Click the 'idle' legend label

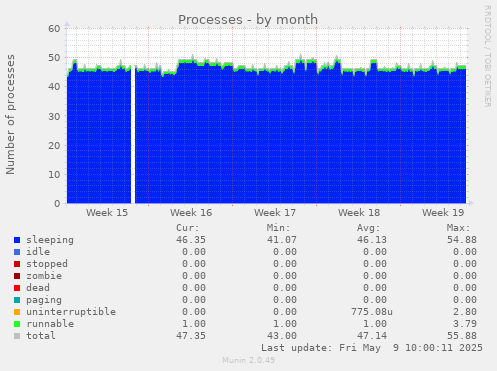coord(38,252)
